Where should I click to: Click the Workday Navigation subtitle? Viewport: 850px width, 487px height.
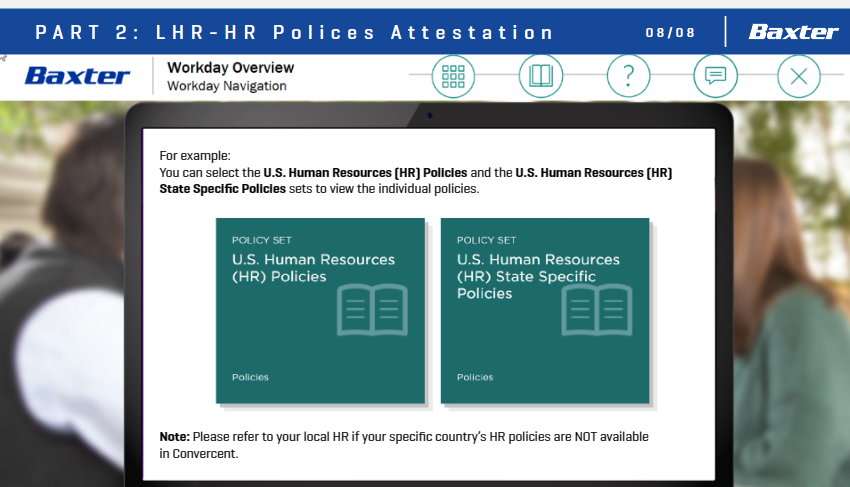point(227,86)
